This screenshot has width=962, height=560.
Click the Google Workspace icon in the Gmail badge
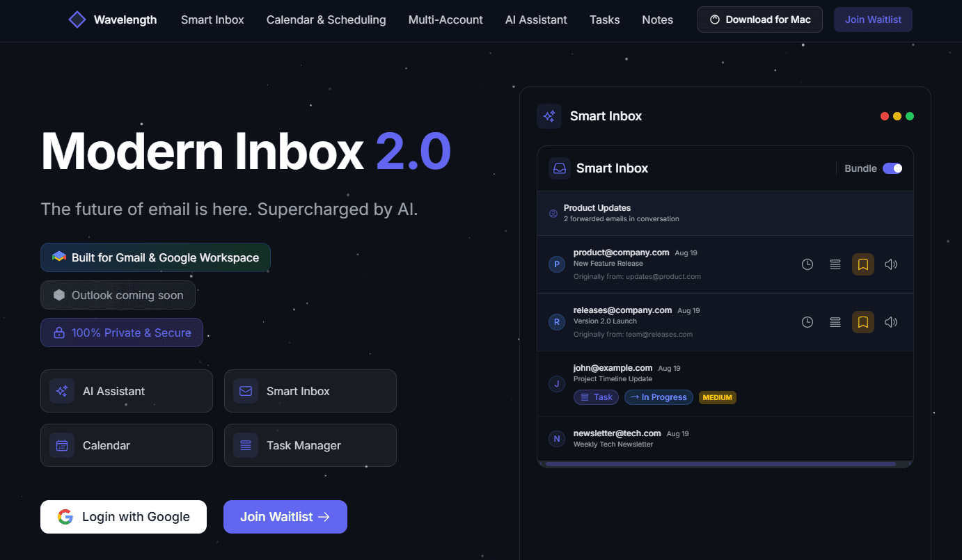[59, 257]
